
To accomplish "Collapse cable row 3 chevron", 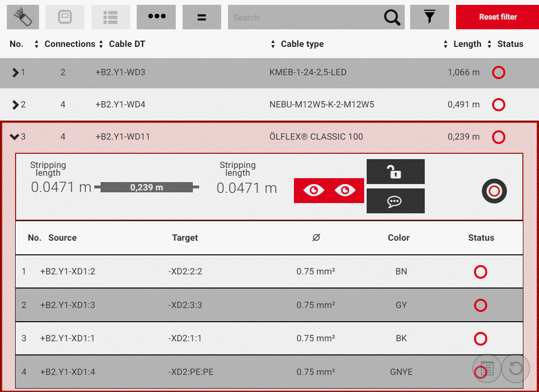I will click(x=15, y=137).
